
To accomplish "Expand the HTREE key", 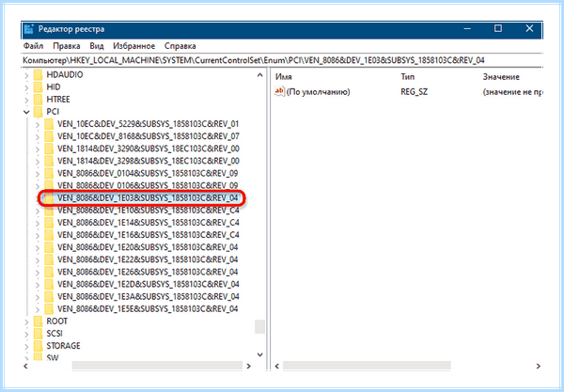I will (26, 100).
